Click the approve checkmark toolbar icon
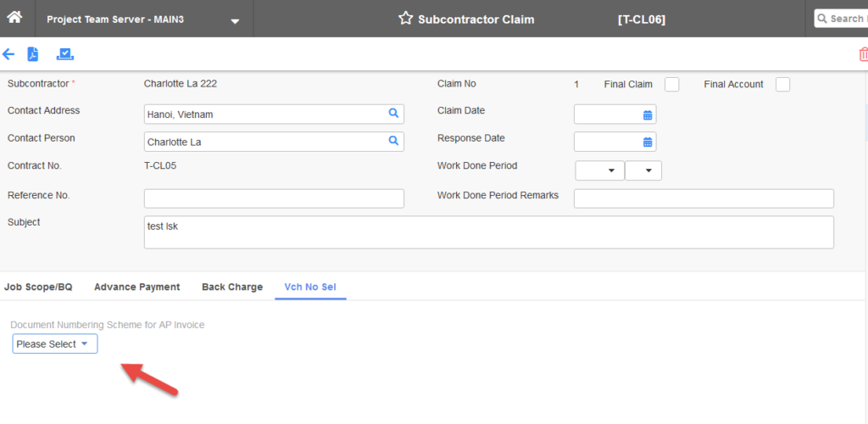 coord(65,54)
